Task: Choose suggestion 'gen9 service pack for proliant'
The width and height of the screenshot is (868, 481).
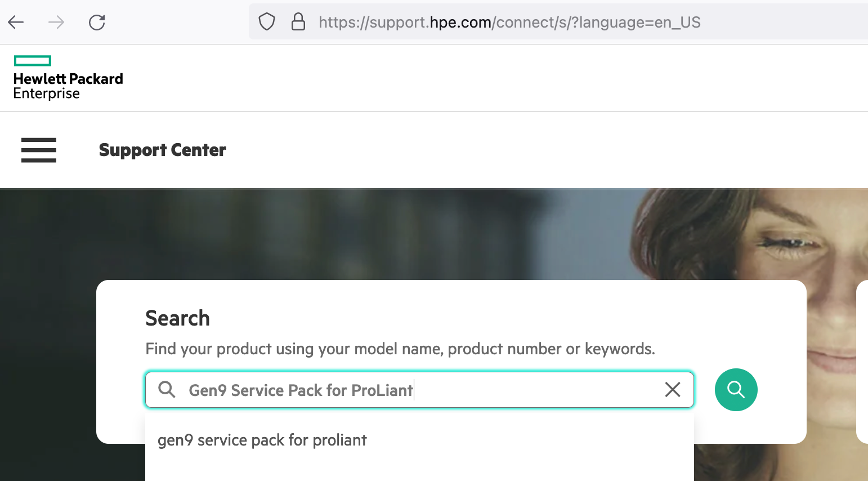Action: (x=262, y=440)
